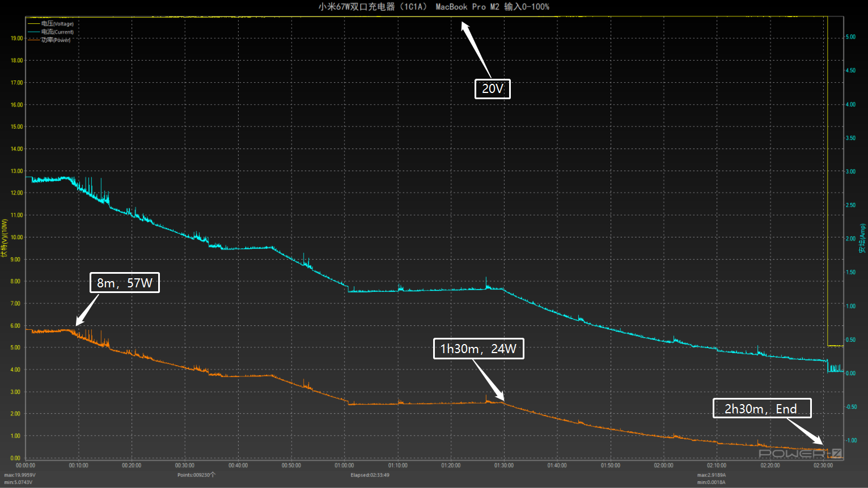
Task: Select the orange Power legend line sample
Action: (34, 40)
